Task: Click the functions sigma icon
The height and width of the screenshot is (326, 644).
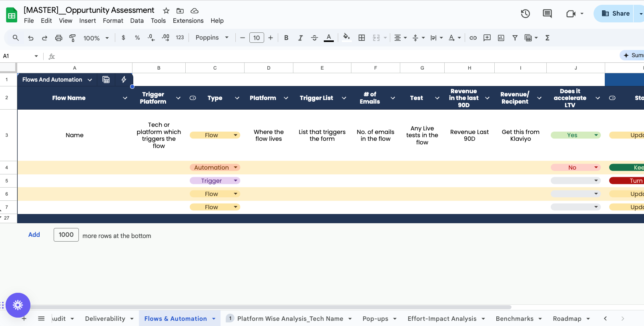Action: pos(548,38)
